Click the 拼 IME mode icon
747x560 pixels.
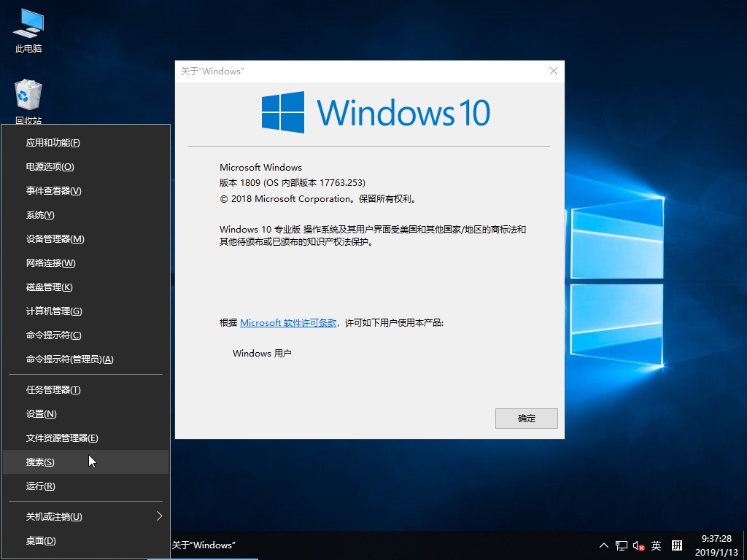[x=676, y=545]
